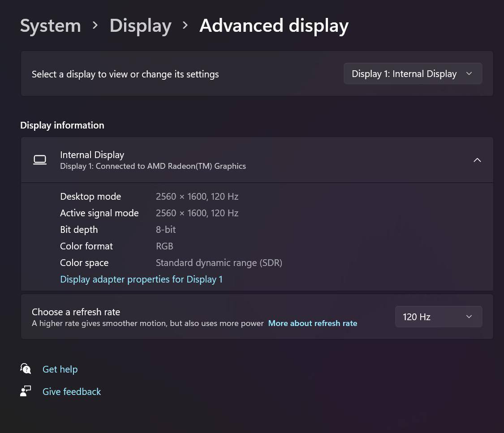The height and width of the screenshot is (433, 504).
Task: Click the Give feedback person icon
Action: [26, 391]
